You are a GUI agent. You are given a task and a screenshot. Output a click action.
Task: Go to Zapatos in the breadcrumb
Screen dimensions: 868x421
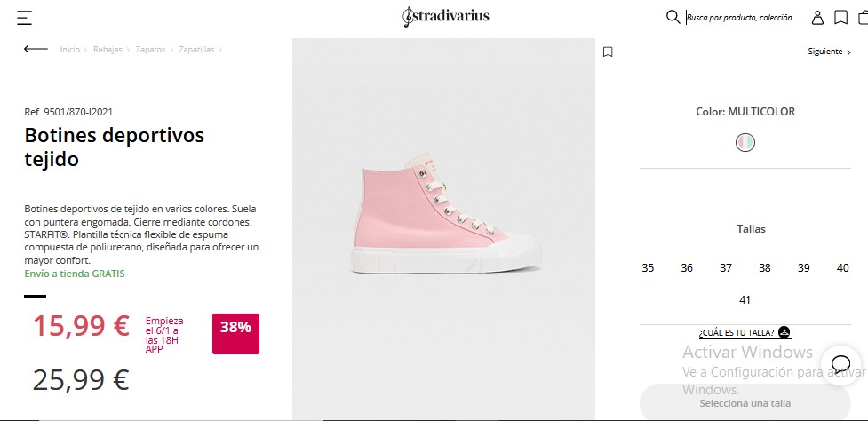click(x=150, y=51)
